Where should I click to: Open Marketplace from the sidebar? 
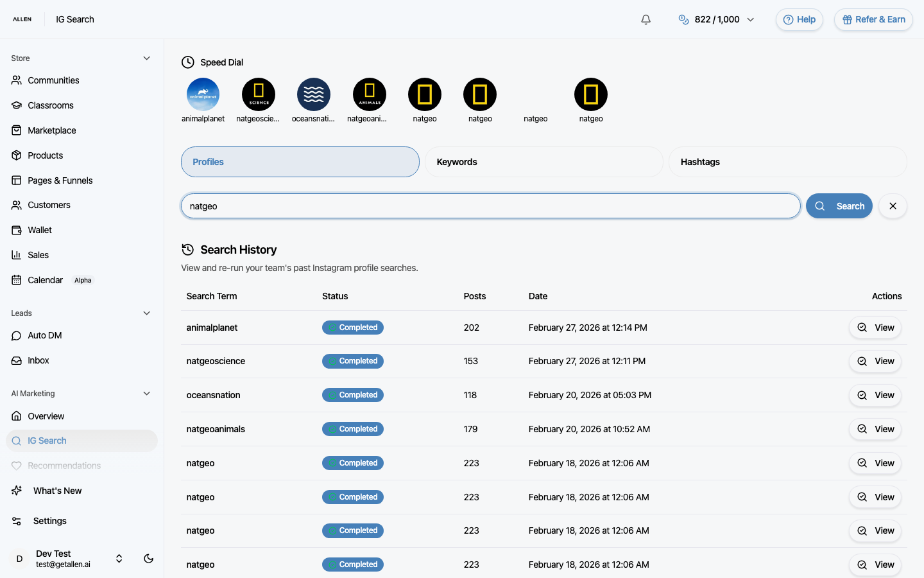click(x=52, y=130)
